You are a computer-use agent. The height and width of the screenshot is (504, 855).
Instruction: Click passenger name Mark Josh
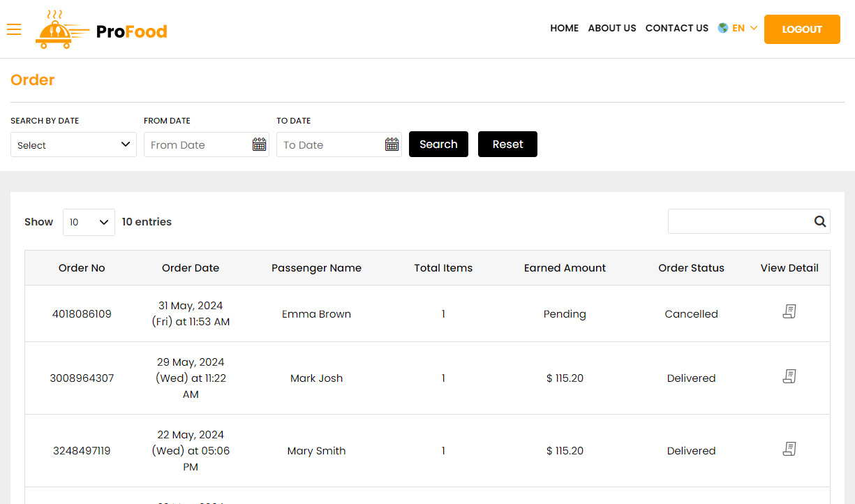click(x=316, y=378)
